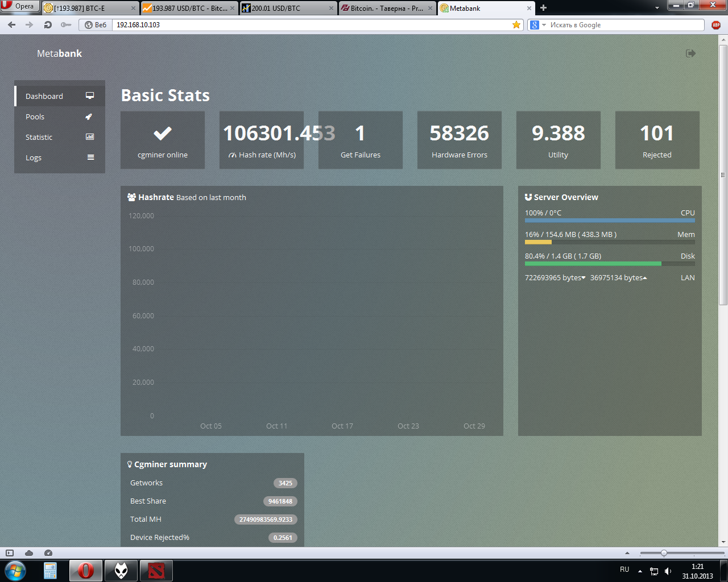
Task: Click the bookmark star in address bar
Action: (516, 25)
